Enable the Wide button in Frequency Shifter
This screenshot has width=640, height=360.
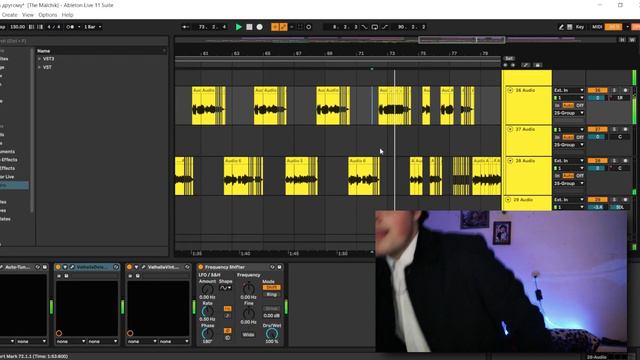click(x=248, y=335)
